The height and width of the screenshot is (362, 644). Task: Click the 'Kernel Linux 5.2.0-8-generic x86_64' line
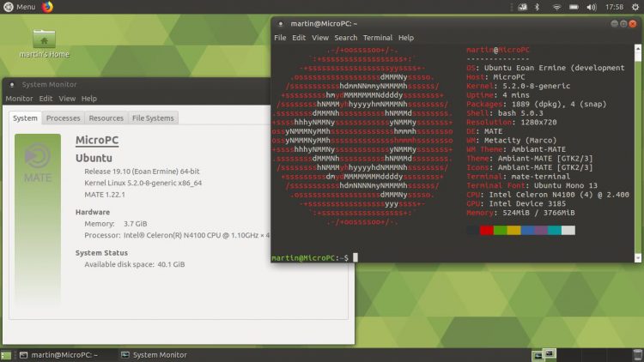point(143,183)
